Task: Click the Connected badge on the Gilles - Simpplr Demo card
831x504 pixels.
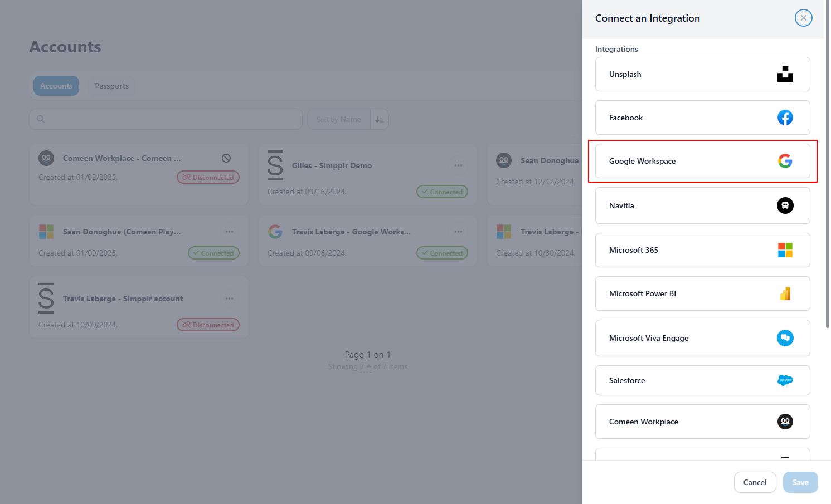Action: click(442, 192)
